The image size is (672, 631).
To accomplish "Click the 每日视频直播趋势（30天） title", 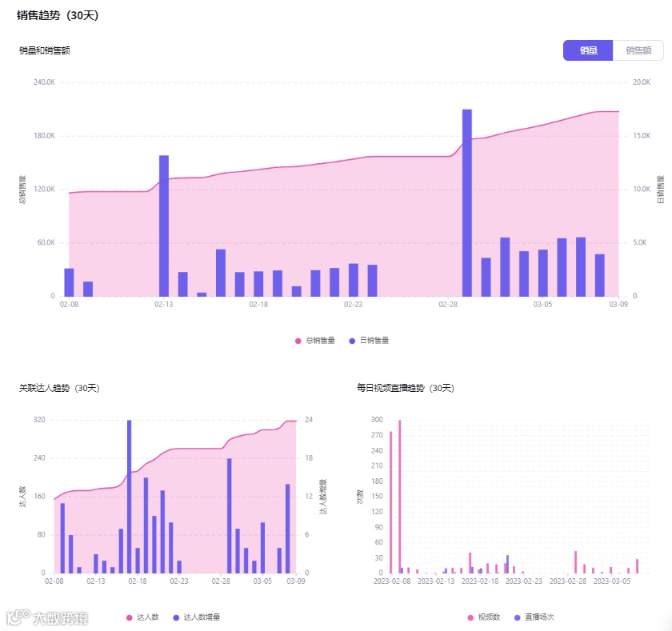I will pos(406,388).
